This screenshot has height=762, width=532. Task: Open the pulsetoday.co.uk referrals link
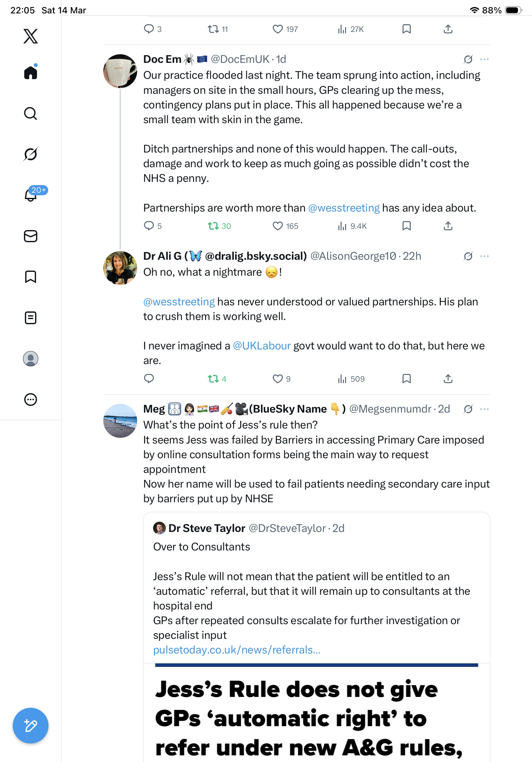pyautogui.click(x=237, y=650)
